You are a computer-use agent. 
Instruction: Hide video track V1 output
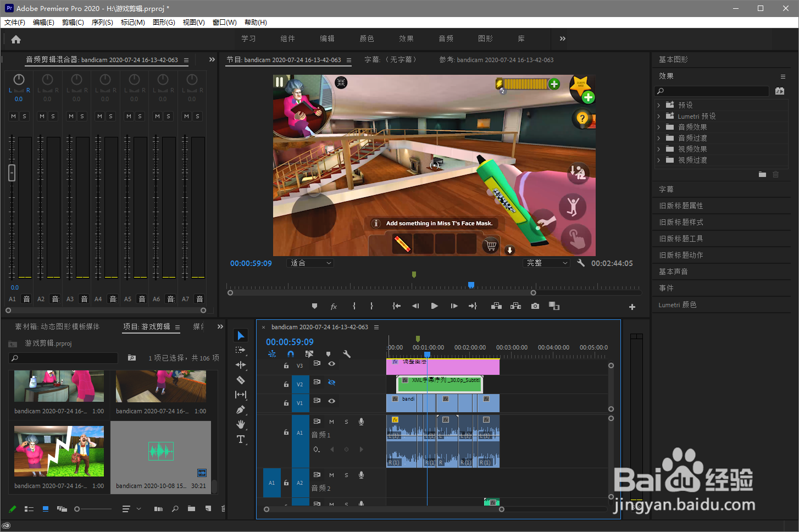(331, 401)
